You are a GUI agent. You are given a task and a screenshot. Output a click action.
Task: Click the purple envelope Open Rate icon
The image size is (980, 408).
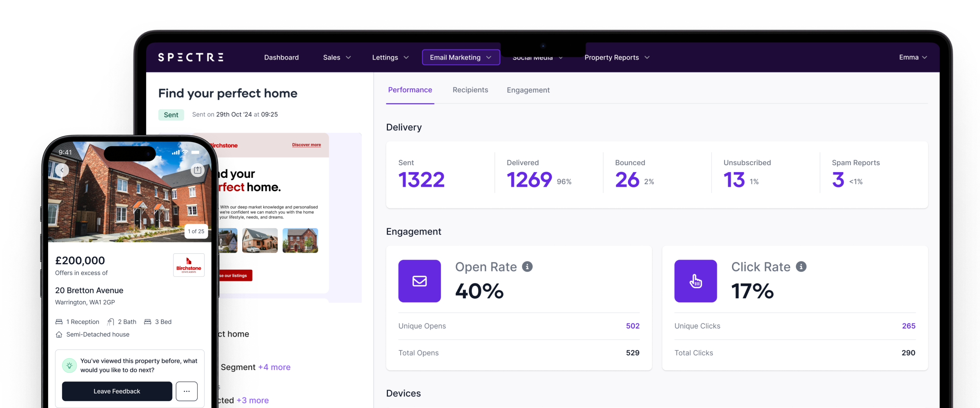(x=419, y=281)
